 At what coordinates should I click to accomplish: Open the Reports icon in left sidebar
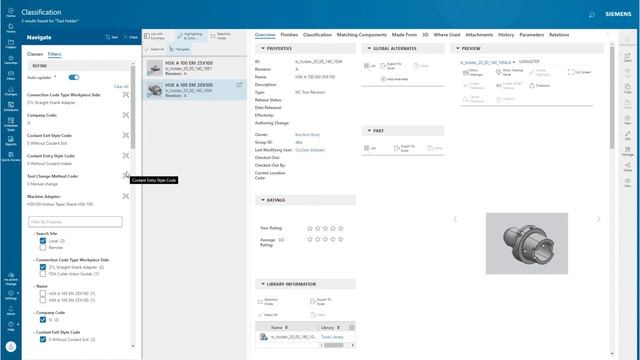11,141
